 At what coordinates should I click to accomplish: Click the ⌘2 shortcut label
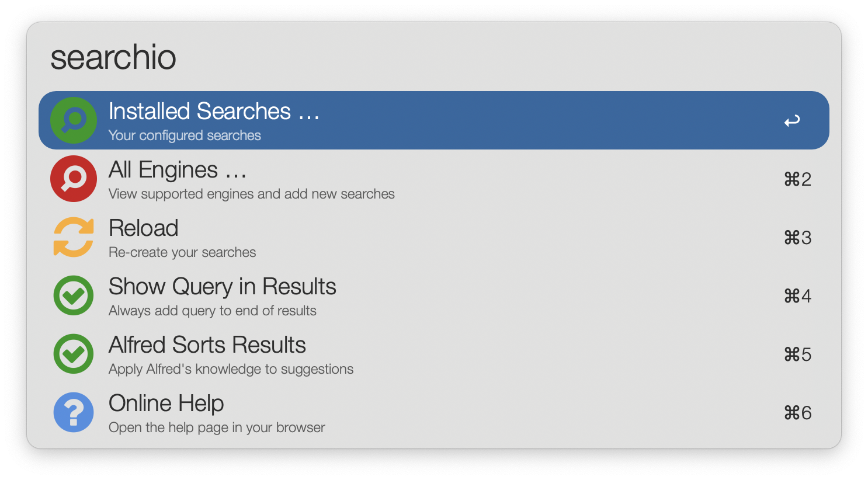797,179
